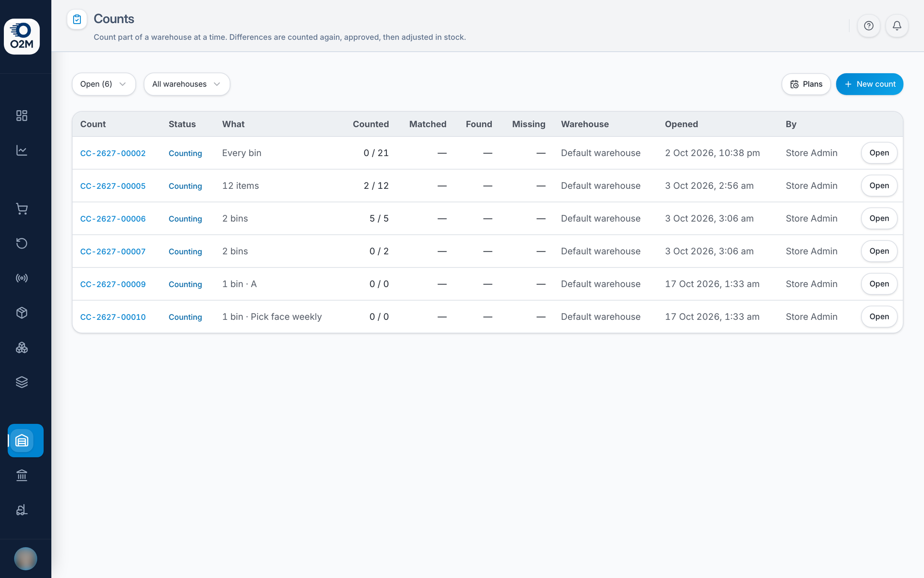This screenshot has width=924, height=578.
Task: Open count CC-2627-00009 link
Action: [113, 284]
